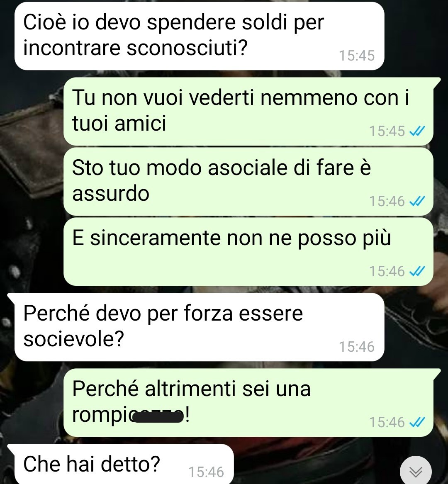448x484 pixels.
Task: Tap the 15:45 timestamp on first received message
Action: pyautogui.click(x=357, y=56)
